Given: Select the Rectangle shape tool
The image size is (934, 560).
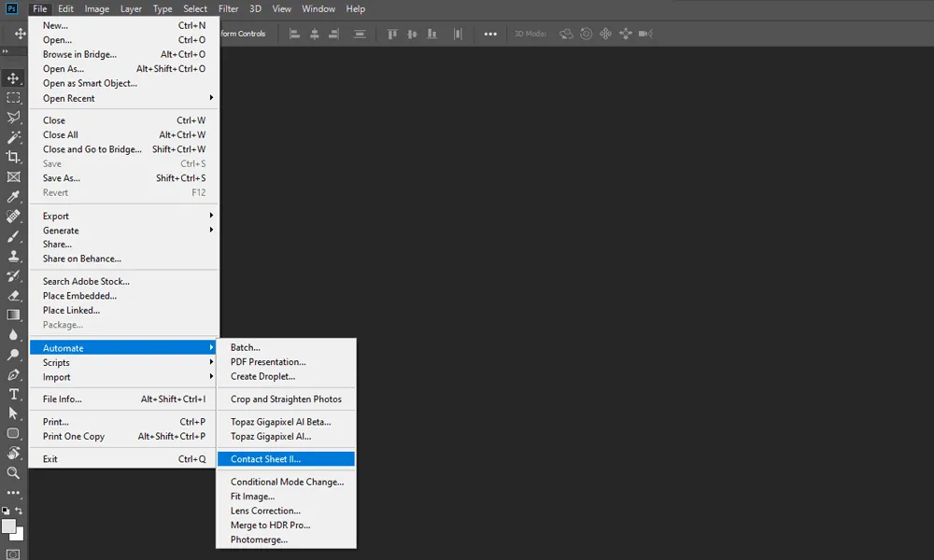Looking at the screenshot, I should click(x=13, y=433).
